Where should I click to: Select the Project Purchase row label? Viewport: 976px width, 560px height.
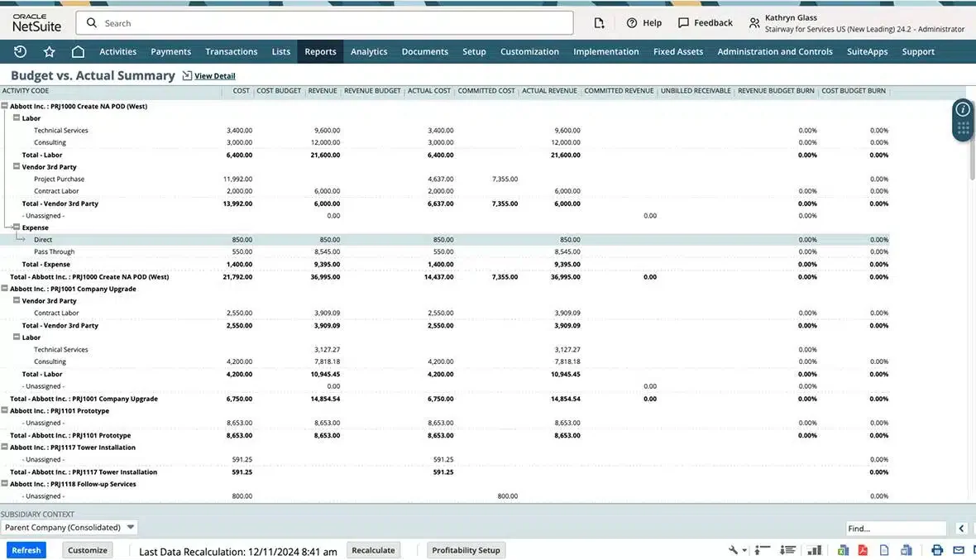coord(59,179)
